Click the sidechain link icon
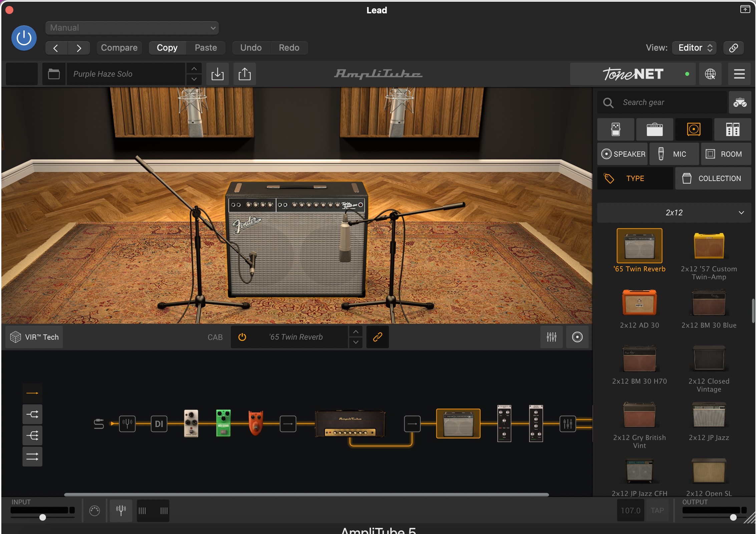 pyautogui.click(x=733, y=48)
